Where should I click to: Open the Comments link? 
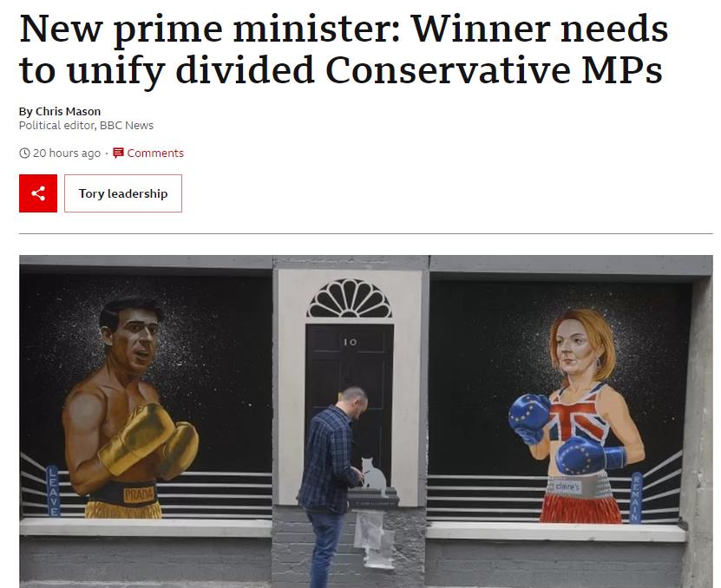[x=155, y=154]
